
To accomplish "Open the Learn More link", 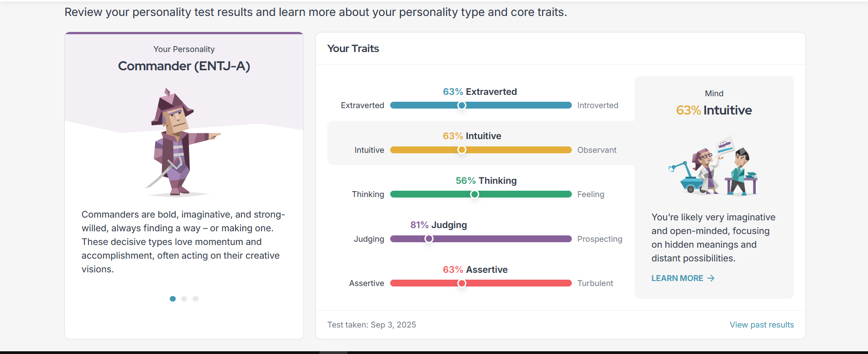I will (677, 278).
